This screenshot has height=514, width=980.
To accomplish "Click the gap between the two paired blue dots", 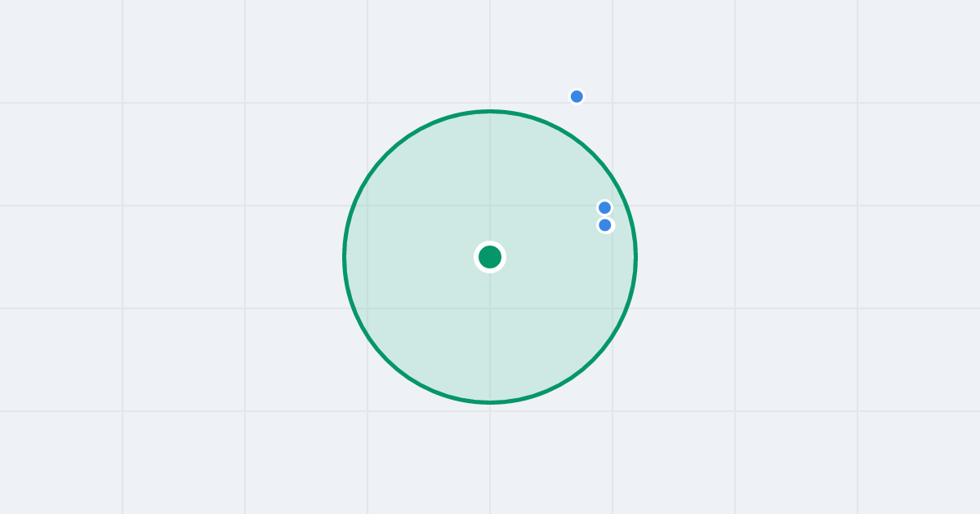I will [604, 216].
